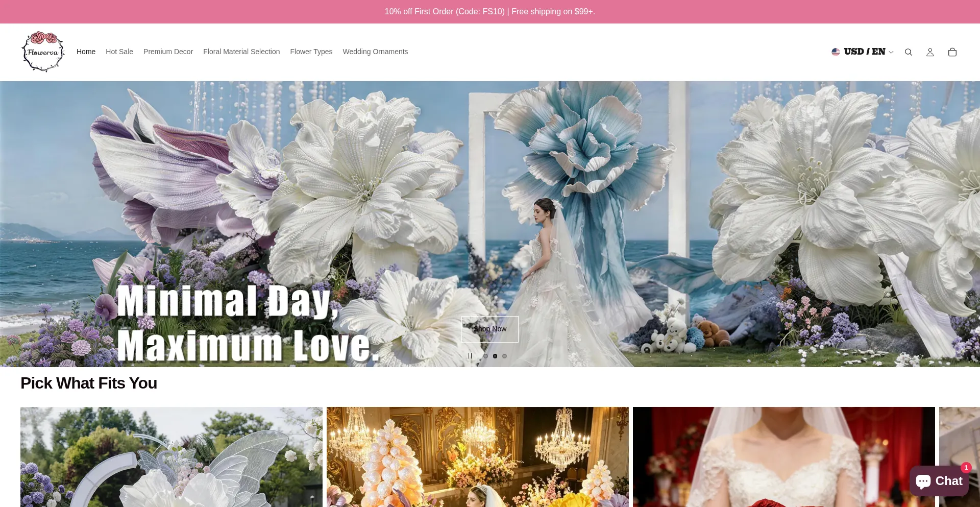Open Wedding Ornaments menu item
This screenshot has height=507, width=980.
(x=375, y=52)
